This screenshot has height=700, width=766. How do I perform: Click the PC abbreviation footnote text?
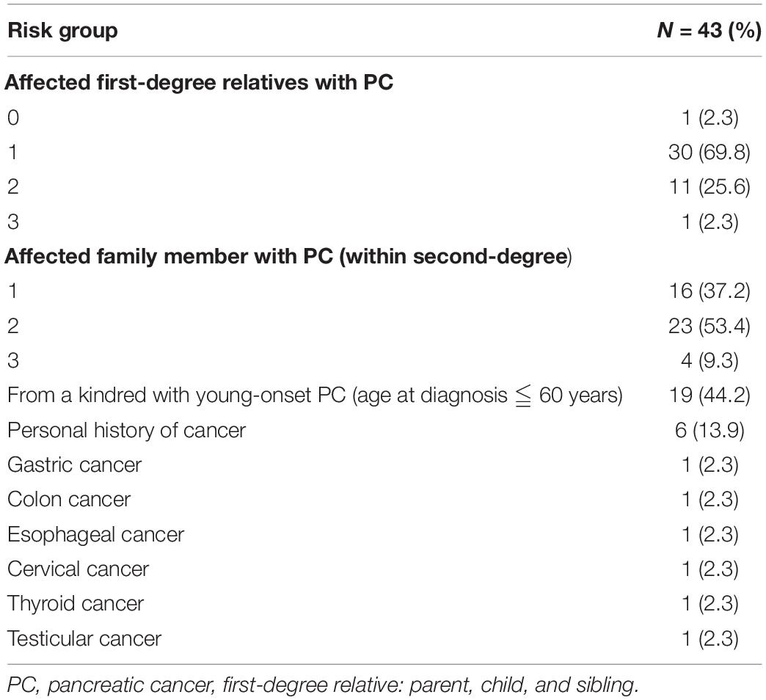pos(323,685)
